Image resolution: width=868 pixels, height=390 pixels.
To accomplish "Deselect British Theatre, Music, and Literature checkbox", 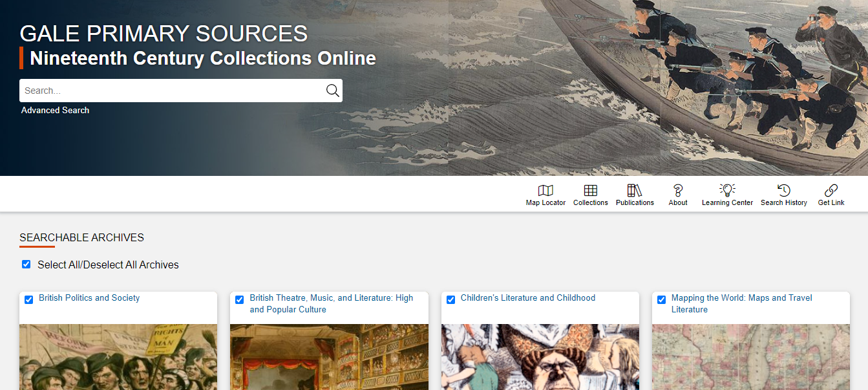I will (240, 299).
